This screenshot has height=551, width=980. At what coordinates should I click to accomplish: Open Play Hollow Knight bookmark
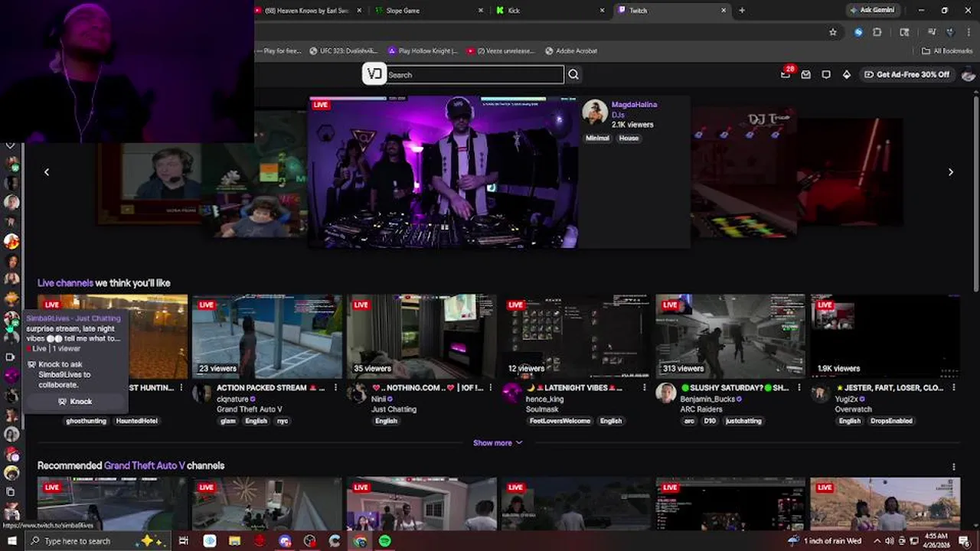tap(423, 51)
